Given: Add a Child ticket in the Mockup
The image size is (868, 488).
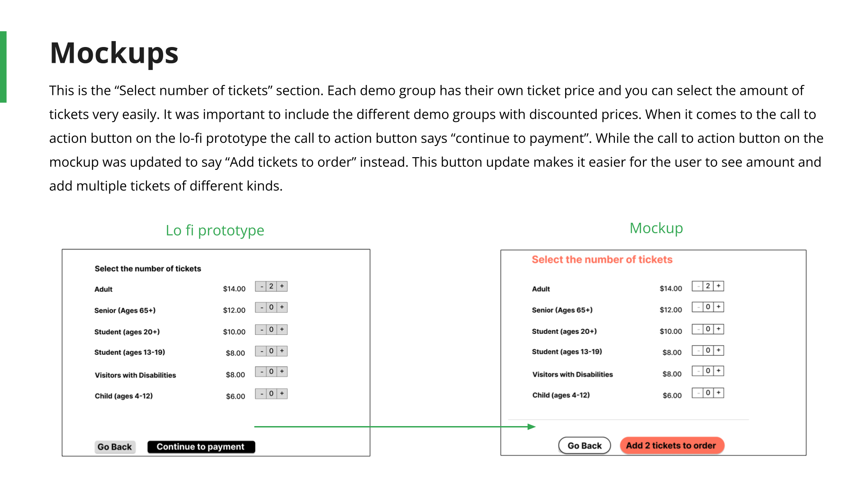Looking at the screenshot, I should pos(718,393).
